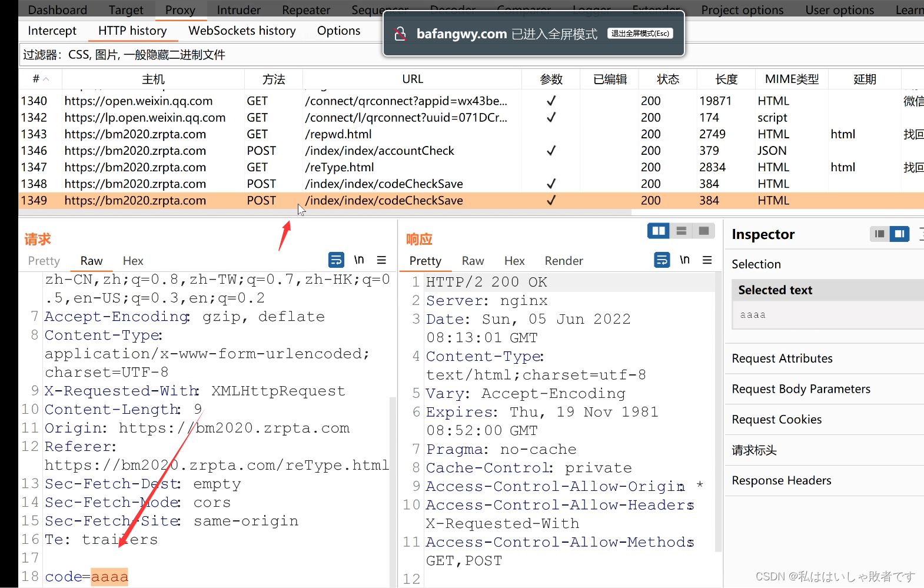Switch response view to Raw
924x588 pixels.
pos(473,261)
